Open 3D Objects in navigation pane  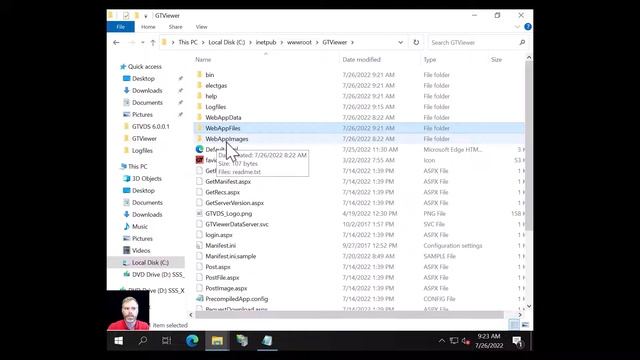[x=147, y=179]
